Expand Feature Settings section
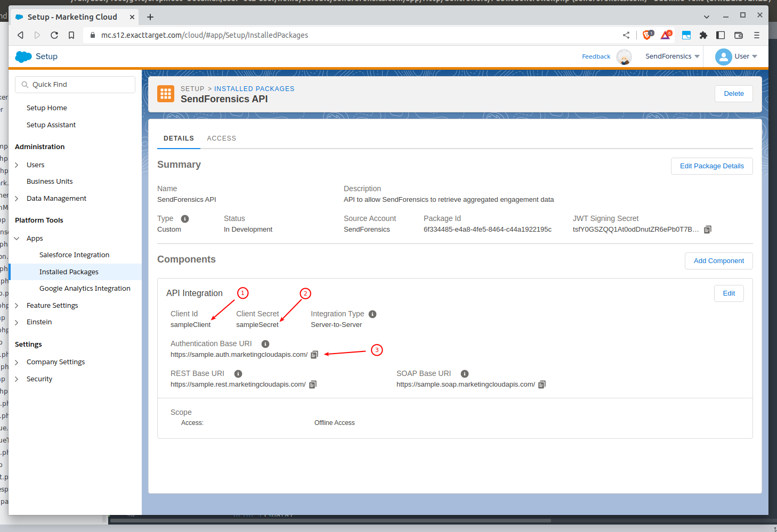Image resolution: width=777 pixels, height=532 pixels. point(17,306)
